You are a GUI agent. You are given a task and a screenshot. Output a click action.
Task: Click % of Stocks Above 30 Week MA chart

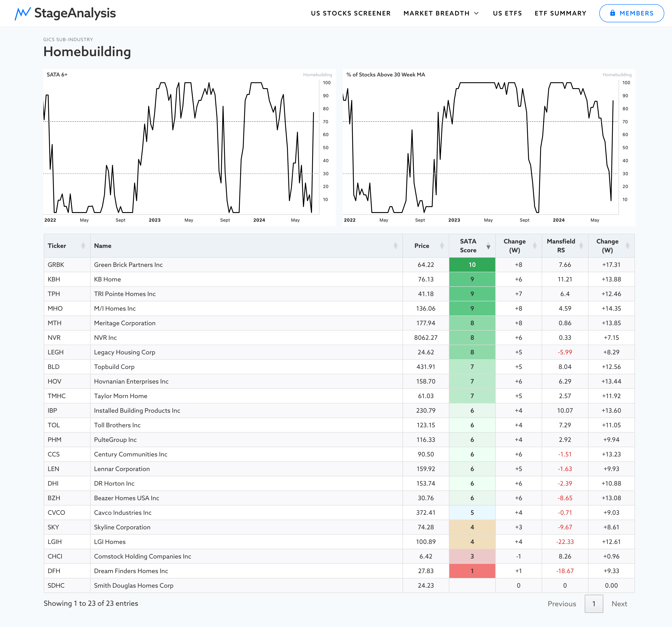coord(489,148)
